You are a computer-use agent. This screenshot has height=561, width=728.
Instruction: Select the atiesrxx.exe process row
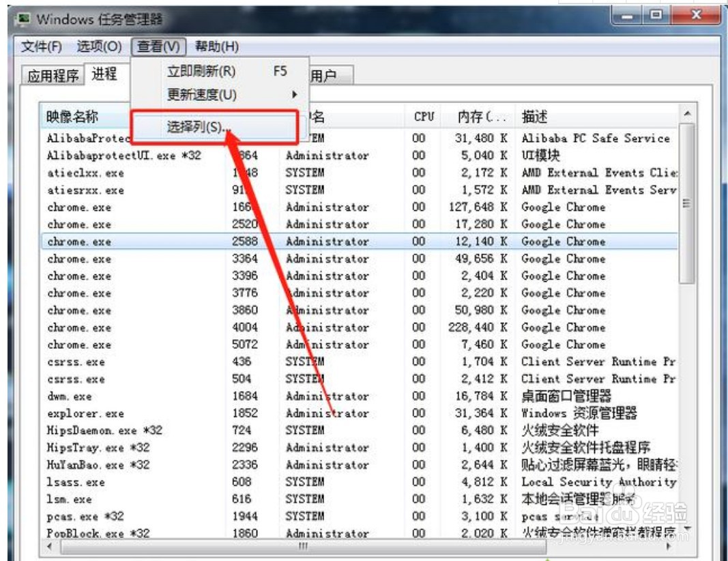click(x=360, y=190)
